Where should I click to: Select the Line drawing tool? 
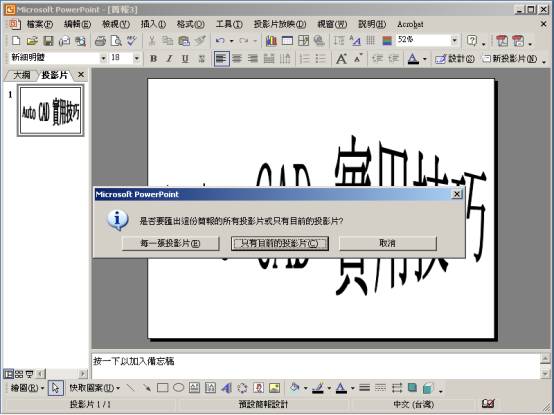[x=131, y=388]
